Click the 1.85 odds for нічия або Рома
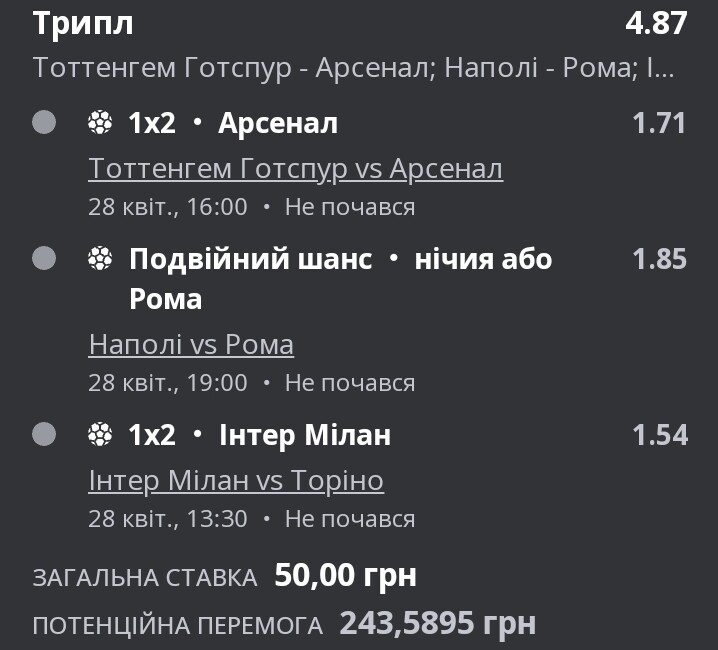Image resolution: width=718 pixels, height=650 pixels. pyautogui.click(x=659, y=259)
